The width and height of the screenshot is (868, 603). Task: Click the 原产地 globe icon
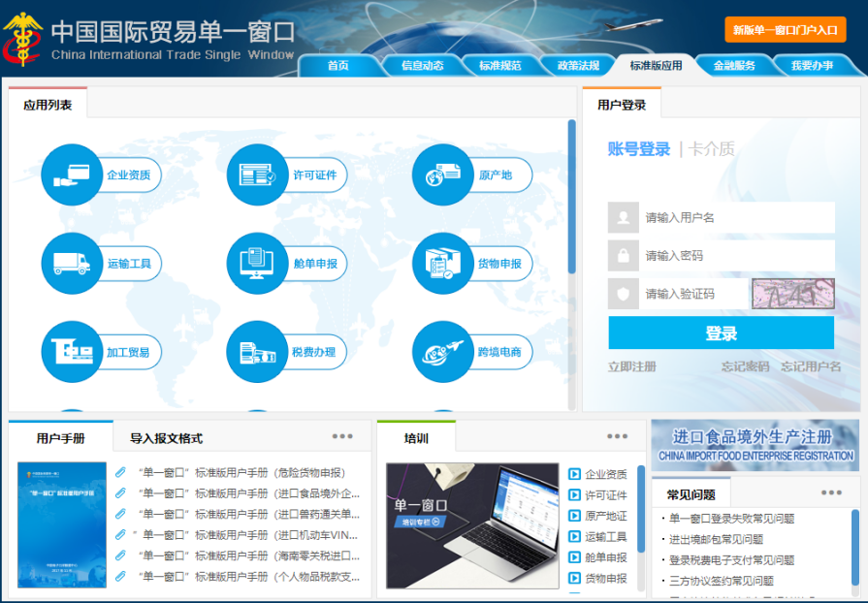coord(442,175)
